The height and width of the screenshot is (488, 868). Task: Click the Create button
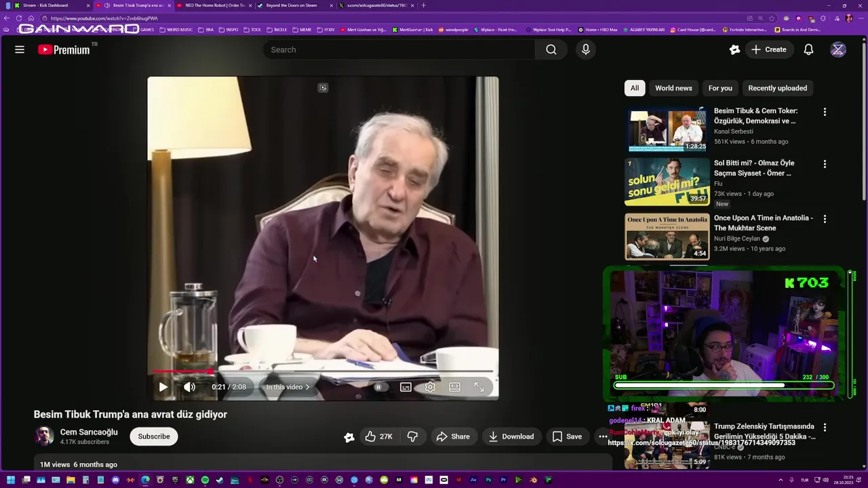click(x=769, y=49)
